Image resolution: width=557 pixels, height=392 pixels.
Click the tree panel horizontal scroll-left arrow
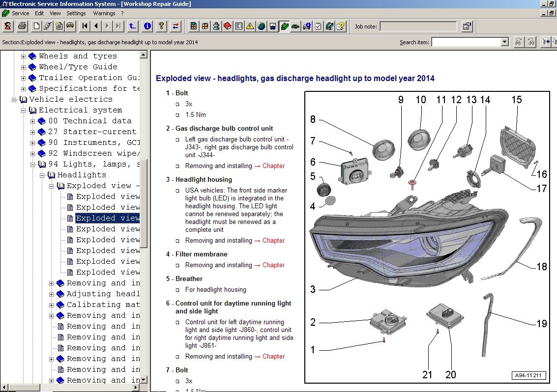[x=4, y=388]
